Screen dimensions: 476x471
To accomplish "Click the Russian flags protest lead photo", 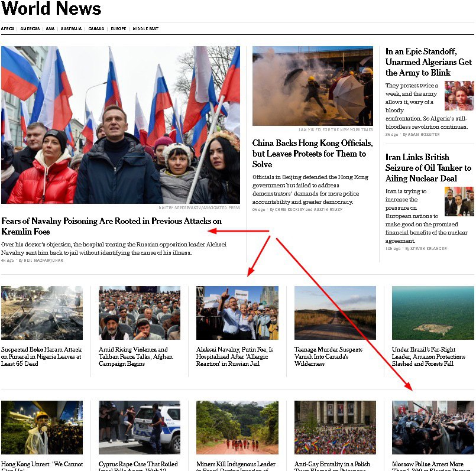I will click(x=121, y=125).
